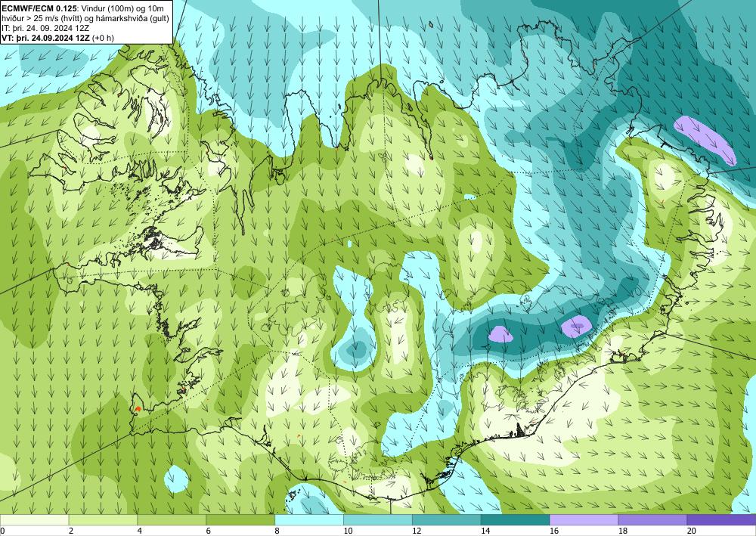This screenshot has height=536, width=756.
Task: Click the 8–10 m/s light cyan swatch
Action: pos(309,519)
